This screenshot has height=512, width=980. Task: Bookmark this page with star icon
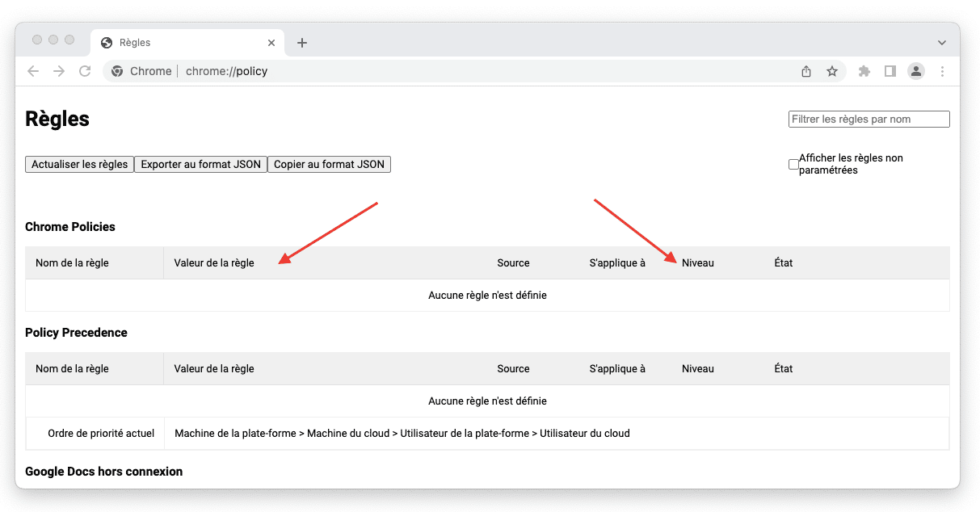pyautogui.click(x=832, y=71)
